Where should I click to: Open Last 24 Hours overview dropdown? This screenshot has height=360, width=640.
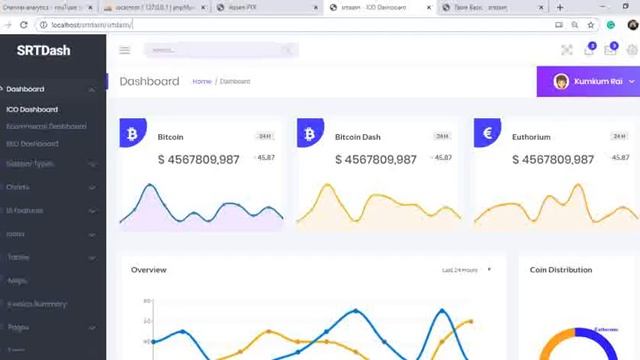coord(466,270)
